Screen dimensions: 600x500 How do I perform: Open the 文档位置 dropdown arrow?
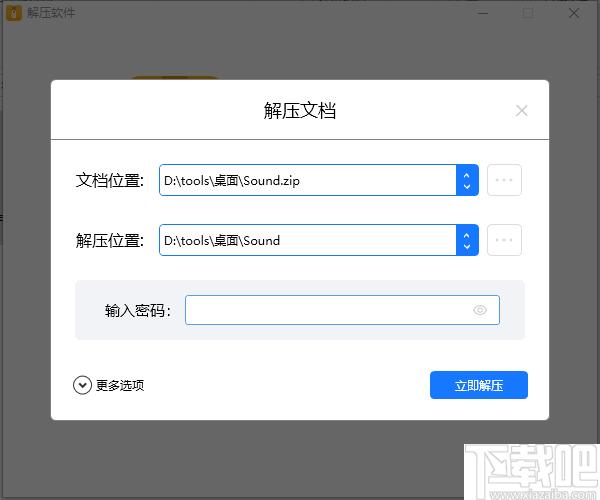coord(467,181)
